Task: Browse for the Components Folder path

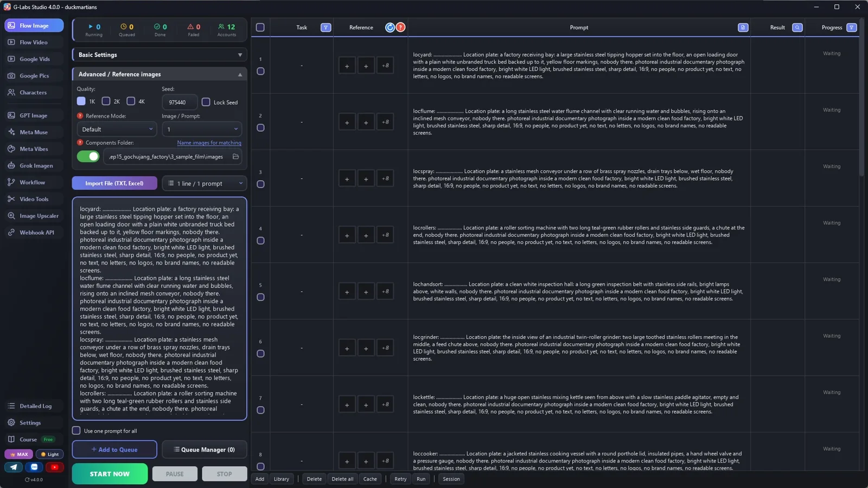Action: tap(235, 157)
